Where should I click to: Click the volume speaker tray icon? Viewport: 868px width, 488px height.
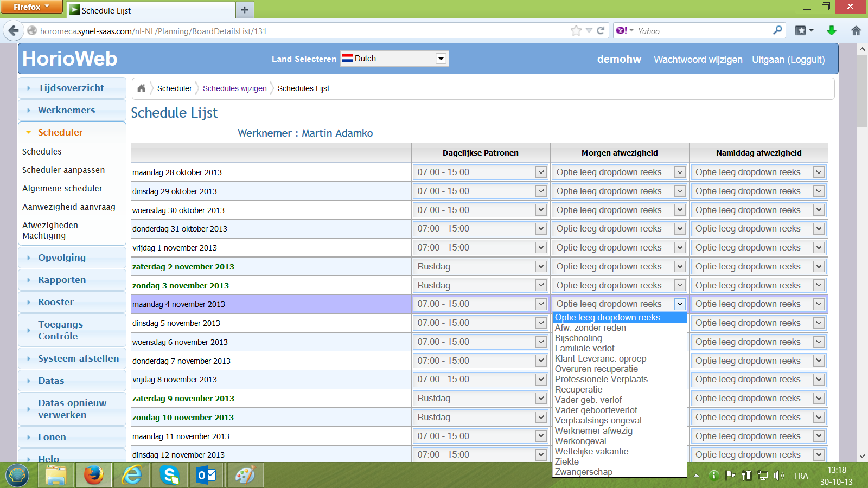779,476
